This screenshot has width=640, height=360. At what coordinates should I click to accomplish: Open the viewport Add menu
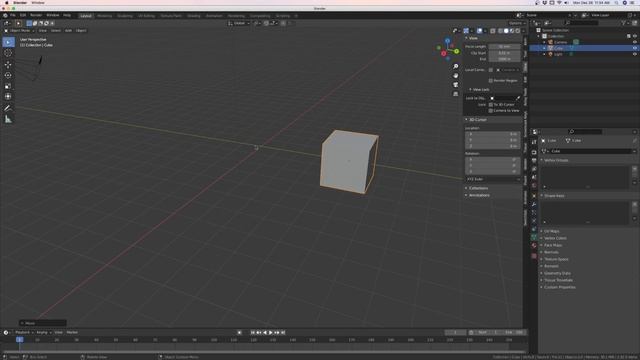(x=68, y=31)
